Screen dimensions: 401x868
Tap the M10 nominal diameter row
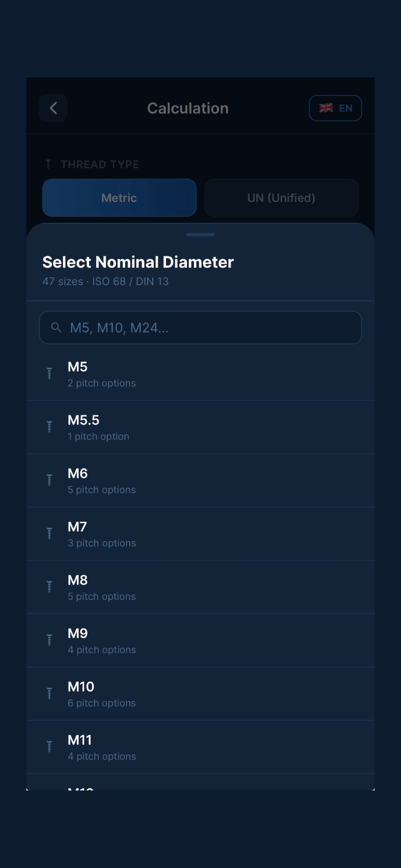point(200,694)
